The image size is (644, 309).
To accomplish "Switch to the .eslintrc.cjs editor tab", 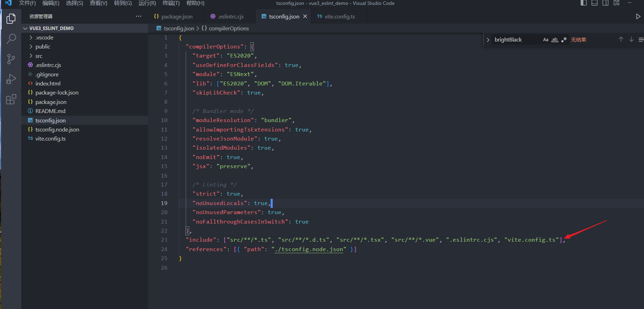I will click(231, 16).
